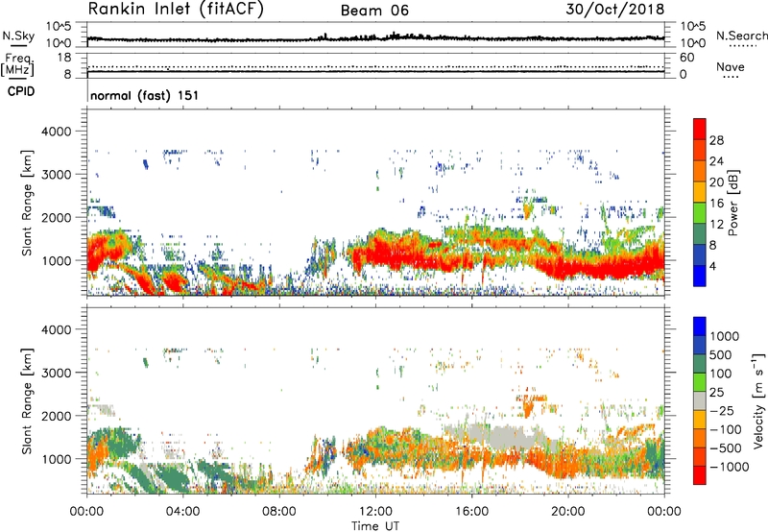Click the '25' Velocity colorbar value
Viewport: 768px width, 532px height.
point(717,392)
